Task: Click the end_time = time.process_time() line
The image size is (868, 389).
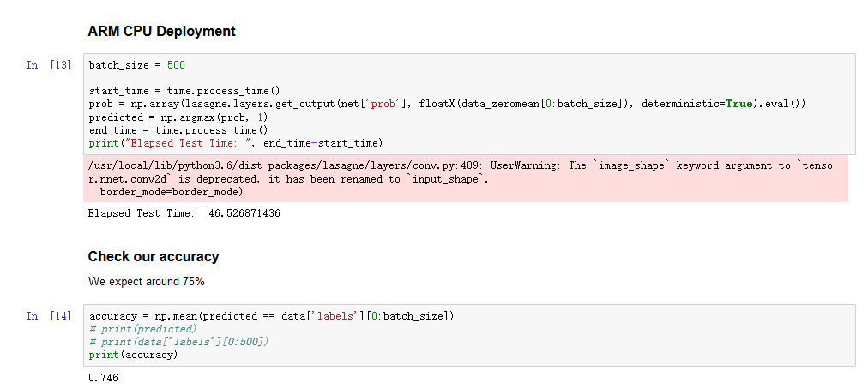Action: click(178, 129)
